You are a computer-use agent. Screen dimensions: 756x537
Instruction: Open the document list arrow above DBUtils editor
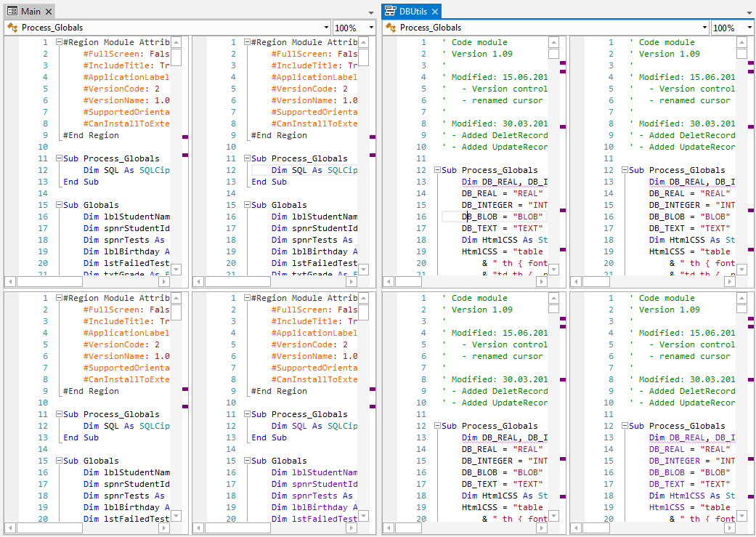pyautogui.click(x=749, y=12)
